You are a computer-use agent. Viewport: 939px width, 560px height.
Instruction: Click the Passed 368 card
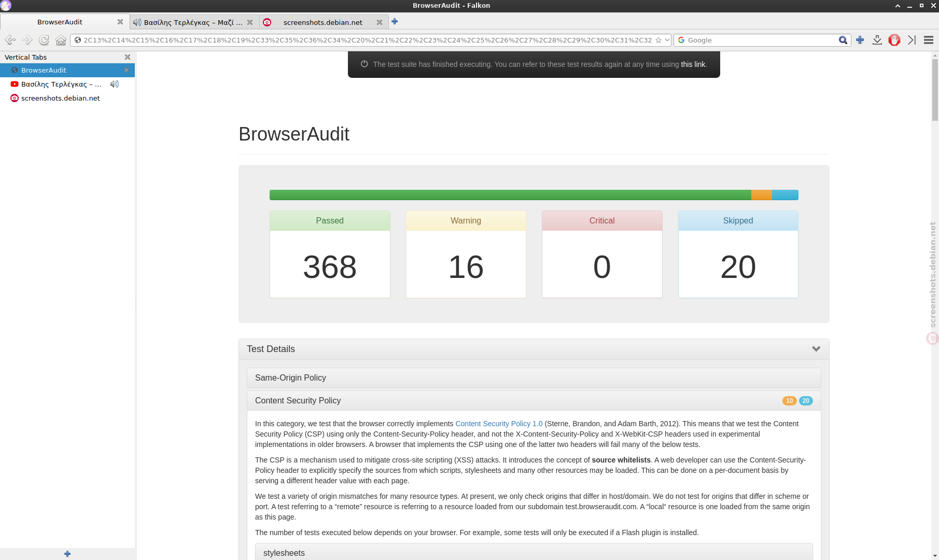[330, 254]
